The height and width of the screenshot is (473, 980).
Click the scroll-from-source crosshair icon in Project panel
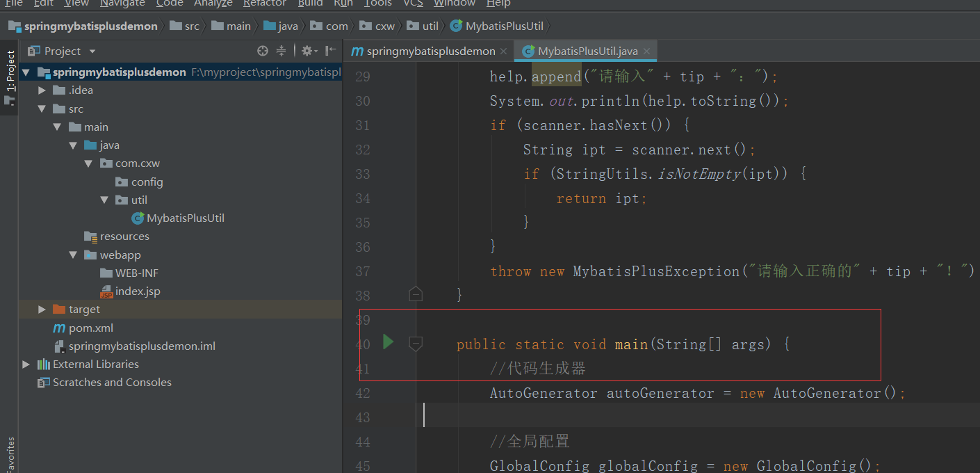tap(262, 51)
